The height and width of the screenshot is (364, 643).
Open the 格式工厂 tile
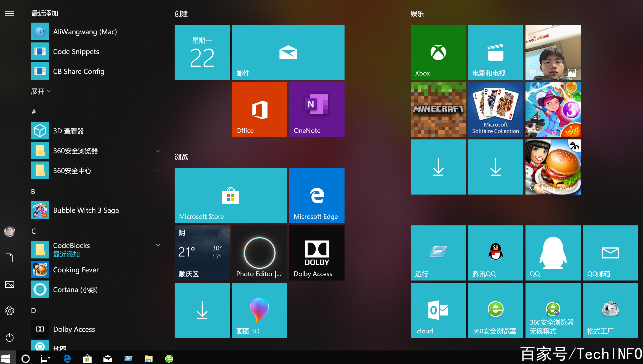(x=610, y=310)
